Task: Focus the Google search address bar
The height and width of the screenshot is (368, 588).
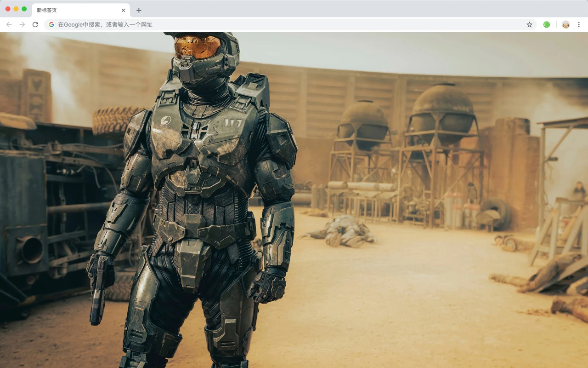Action: click(290, 24)
